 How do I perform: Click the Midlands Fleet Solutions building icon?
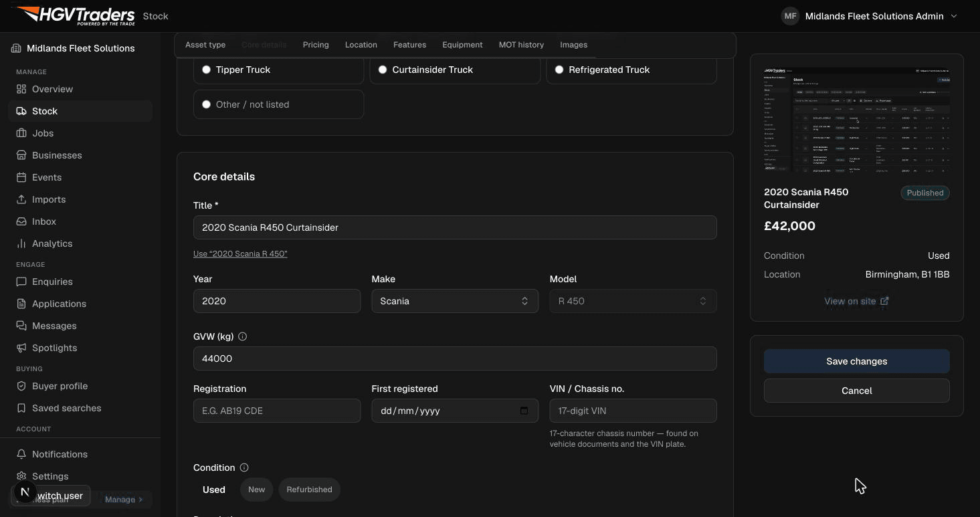click(x=16, y=48)
